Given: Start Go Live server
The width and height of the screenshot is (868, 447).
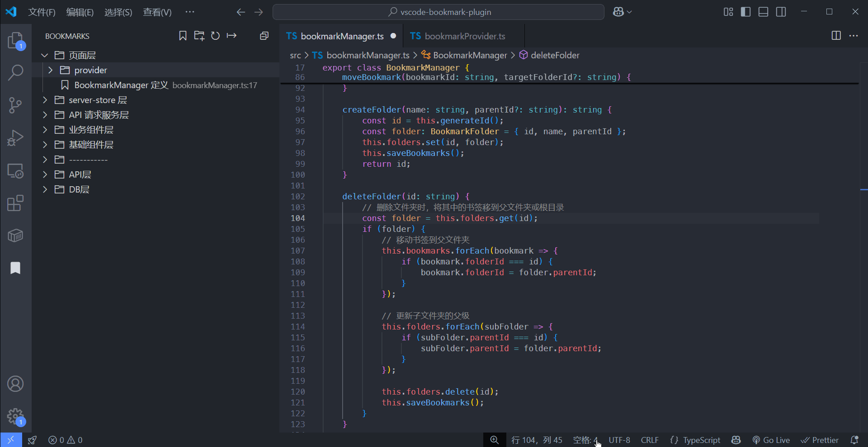Looking at the screenshot, I should (x=771, y=440).
